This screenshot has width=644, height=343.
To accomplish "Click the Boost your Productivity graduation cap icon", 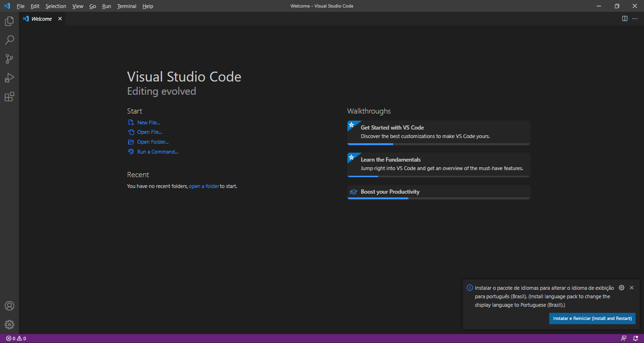I will [x=353, y=192].
